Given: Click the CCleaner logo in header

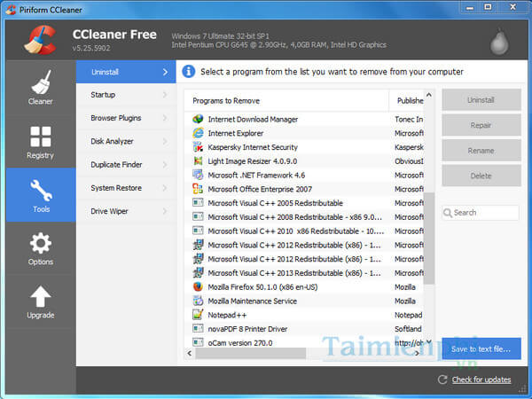Looking at the screenshot, I should 41,40.
